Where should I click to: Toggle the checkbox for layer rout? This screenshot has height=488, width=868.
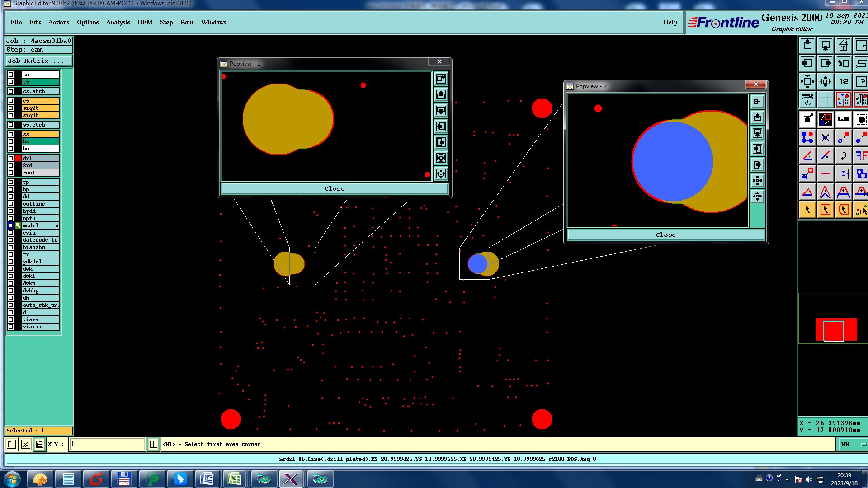[x=11, y=173]
